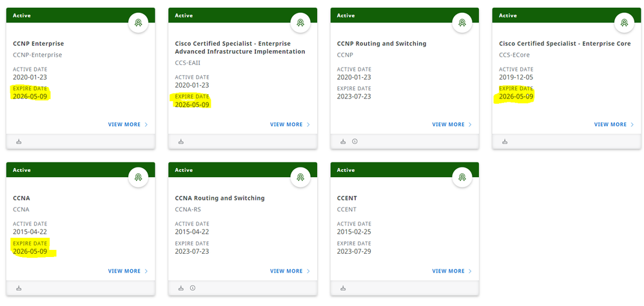Open the info icon on the CCNA-RS card

(x=193, y=288)
